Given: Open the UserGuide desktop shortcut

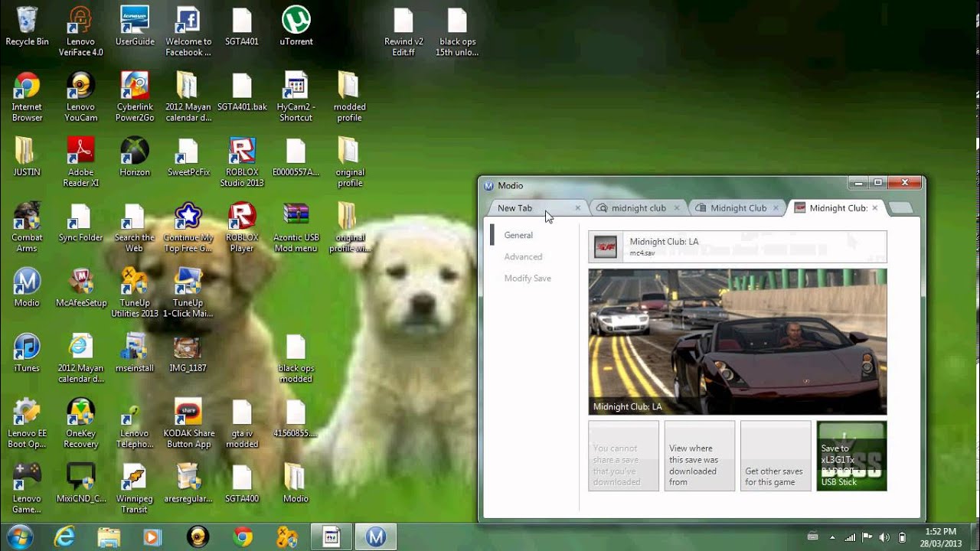Looking at the screenshot, I should coord(135,26).
